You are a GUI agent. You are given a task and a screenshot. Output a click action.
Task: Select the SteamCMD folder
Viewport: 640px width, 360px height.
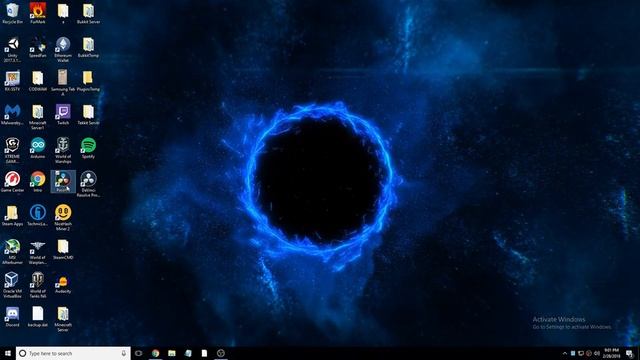pyautogui.click(x=63, y=249)
